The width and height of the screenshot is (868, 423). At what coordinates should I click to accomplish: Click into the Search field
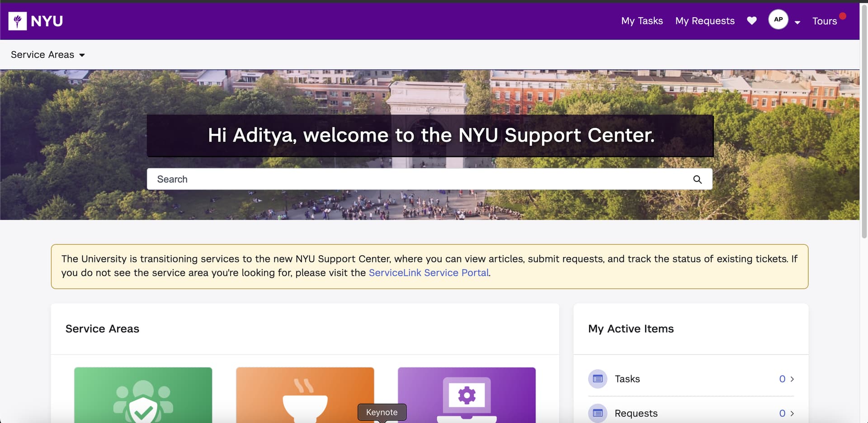click(420, 179)
